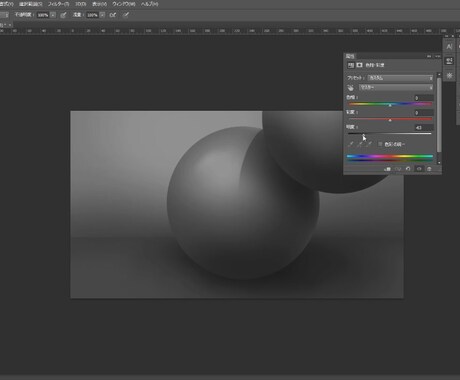Open the ウィンドウ (Window) menu

[x=124, y=4]
